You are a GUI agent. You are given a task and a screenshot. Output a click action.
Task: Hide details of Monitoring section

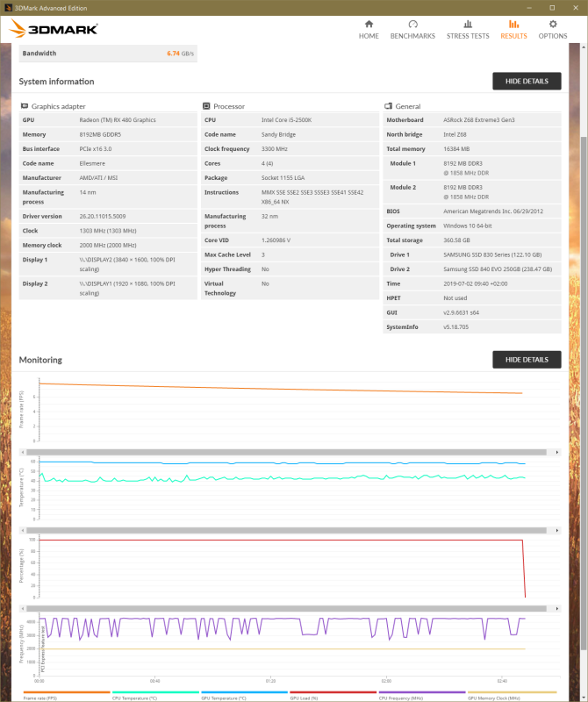tap(527, 360)
